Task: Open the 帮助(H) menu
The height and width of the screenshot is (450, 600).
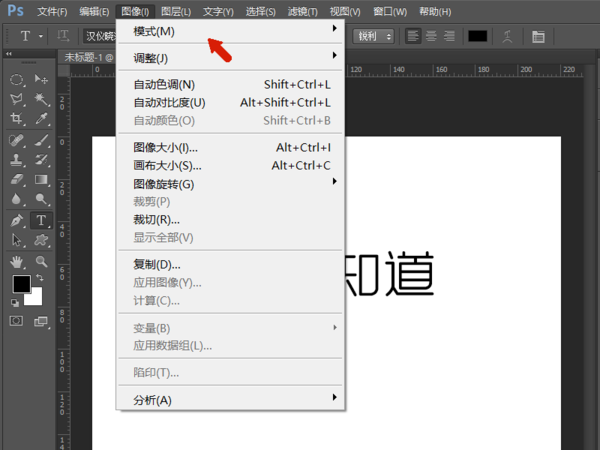Action: click(x=435, y=11)
